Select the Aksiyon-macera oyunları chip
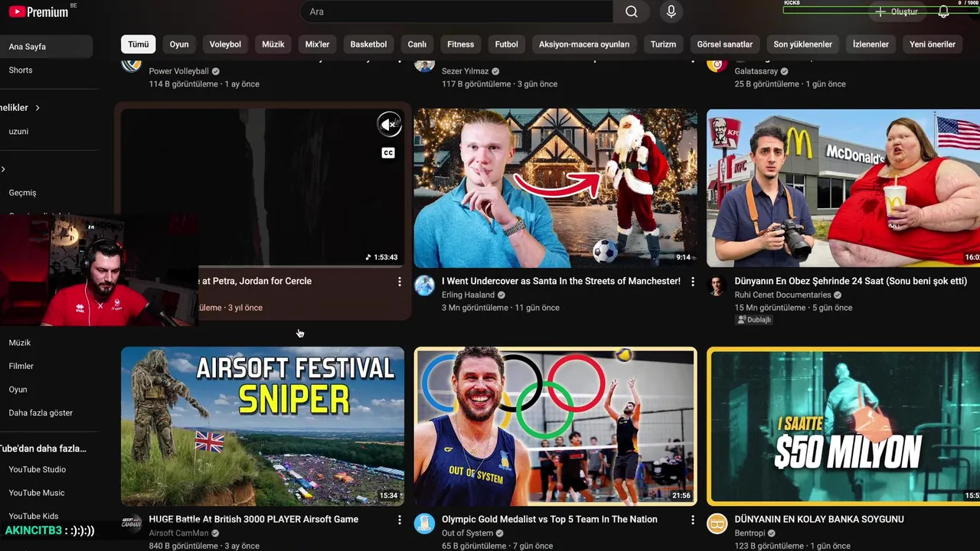Screen dimensions: 980x551 point(584,44)
